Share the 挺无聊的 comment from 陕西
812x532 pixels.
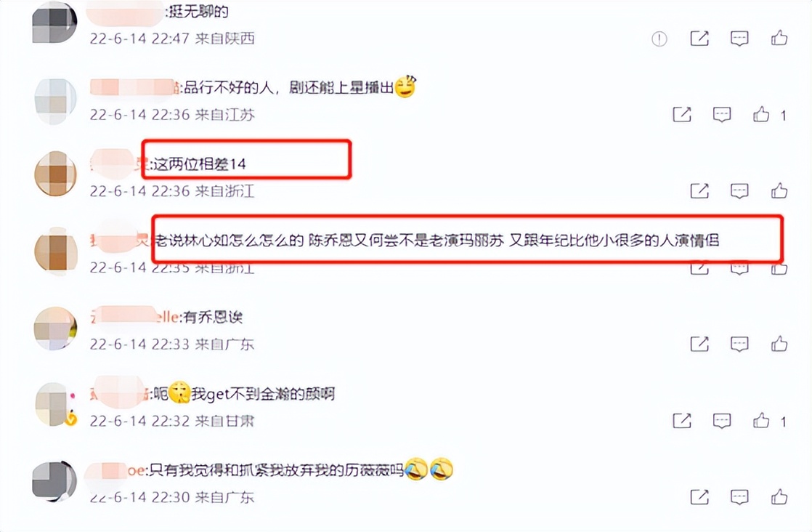(699, 39)
